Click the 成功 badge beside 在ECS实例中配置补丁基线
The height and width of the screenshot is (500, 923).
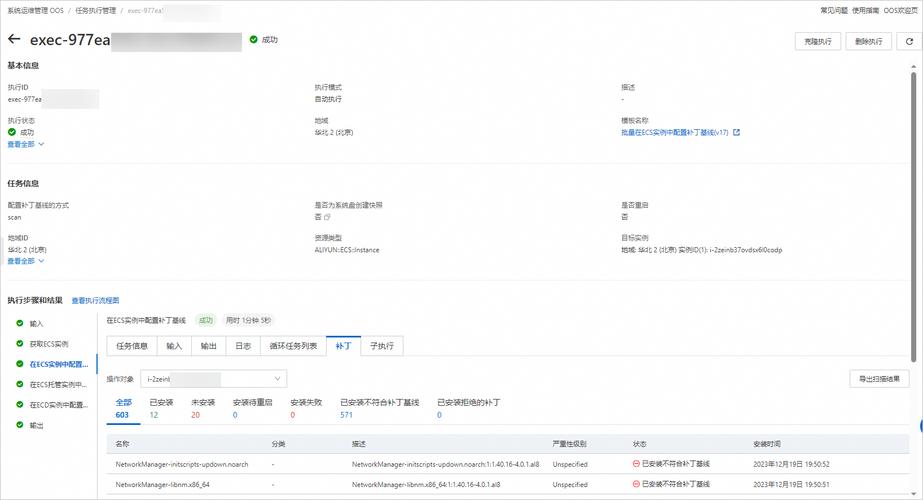coord(205,320)
